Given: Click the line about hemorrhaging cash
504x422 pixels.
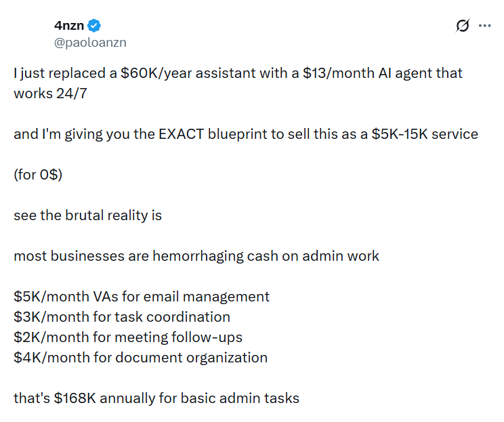Looking at the screenshot, I should [x=196, y=256].
